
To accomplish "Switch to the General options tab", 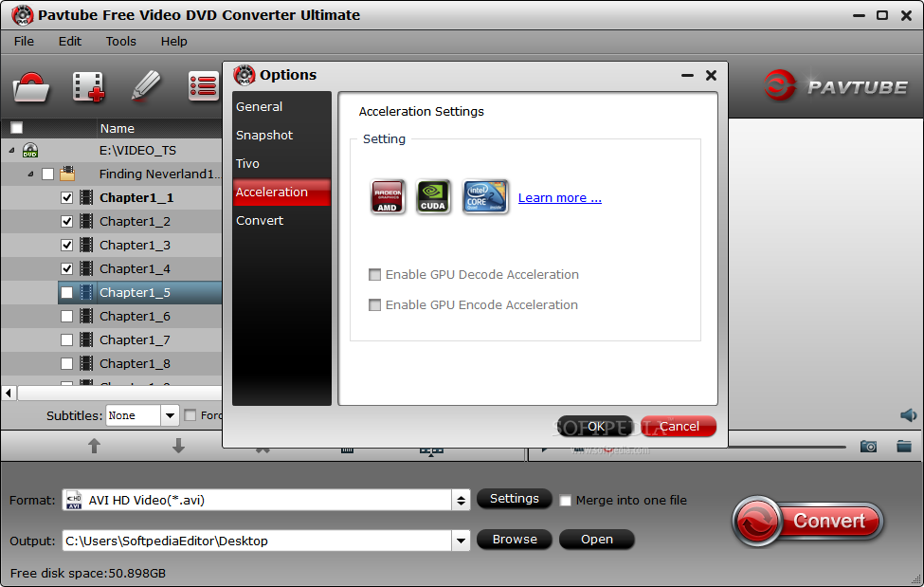I will pos(281,107).
